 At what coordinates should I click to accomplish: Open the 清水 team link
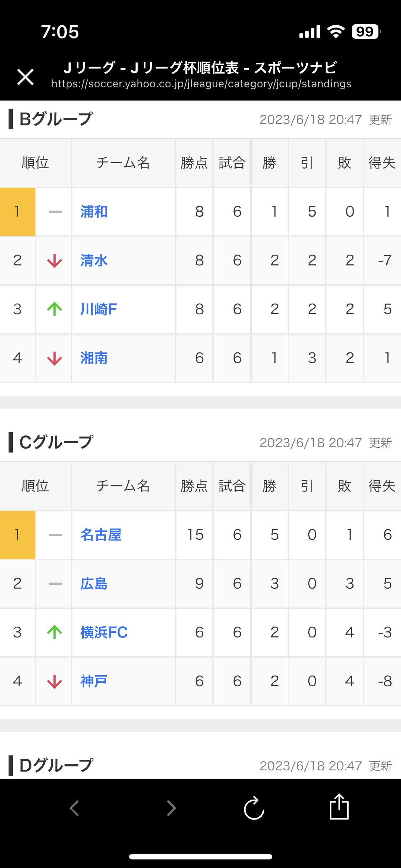(94, 260)
